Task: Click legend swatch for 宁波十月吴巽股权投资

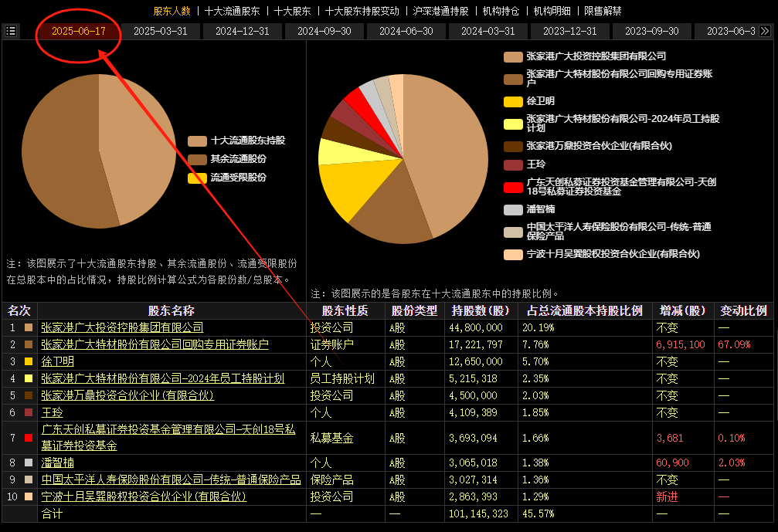Action: pos(513,254)
